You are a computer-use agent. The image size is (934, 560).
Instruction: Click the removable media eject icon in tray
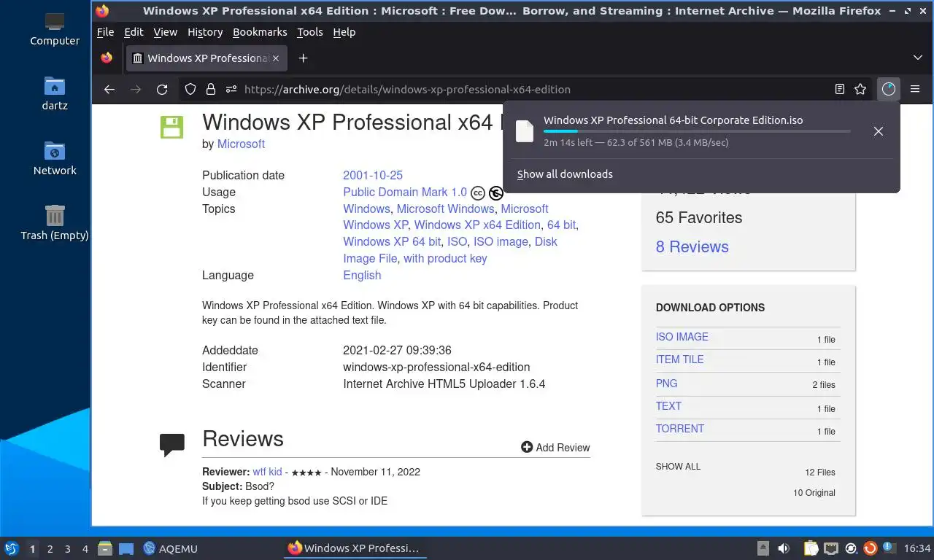tap(763, 548)
